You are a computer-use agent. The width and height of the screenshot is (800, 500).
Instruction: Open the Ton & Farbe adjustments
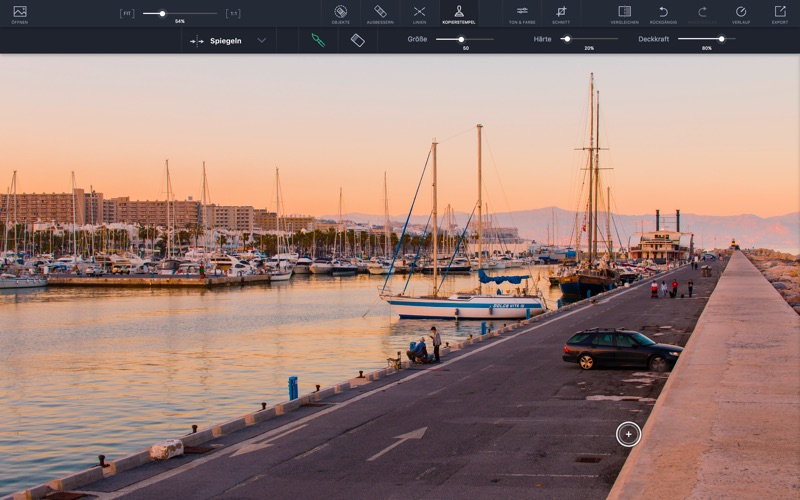point(522,14)
